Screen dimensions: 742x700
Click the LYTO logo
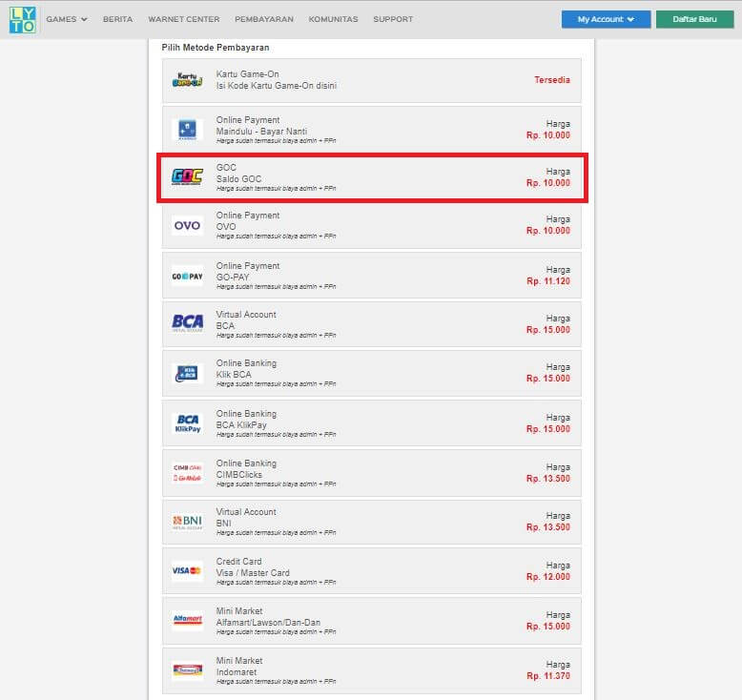coord(22,19)
